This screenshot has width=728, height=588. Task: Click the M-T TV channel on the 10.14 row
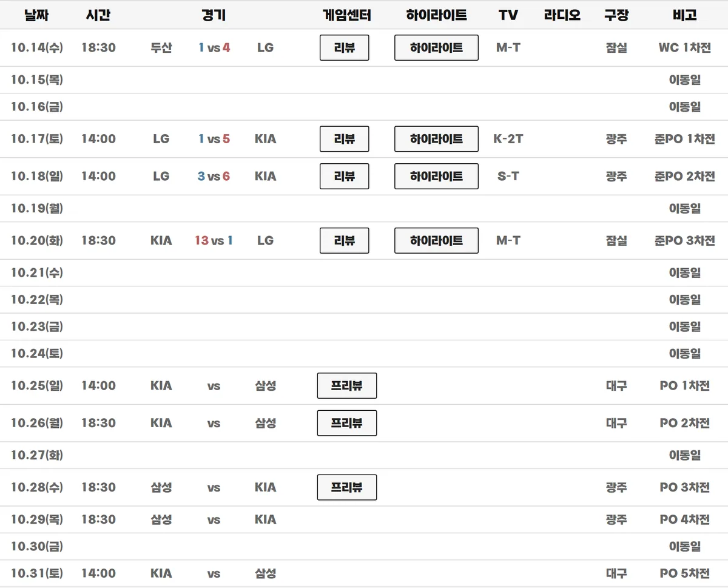click(x=508, y=48)
